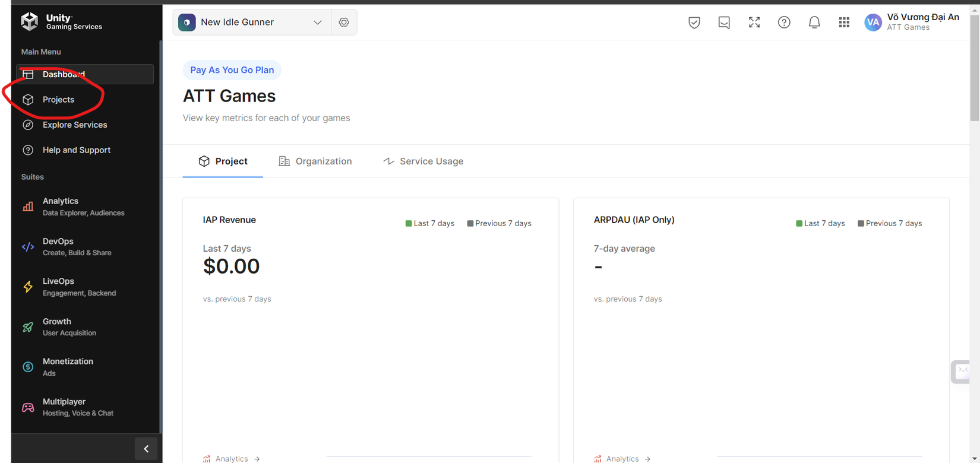980x463 pixels.
Task: Toggle Last 7 days legend in ARPDAU card
Action: pos(820,224)
